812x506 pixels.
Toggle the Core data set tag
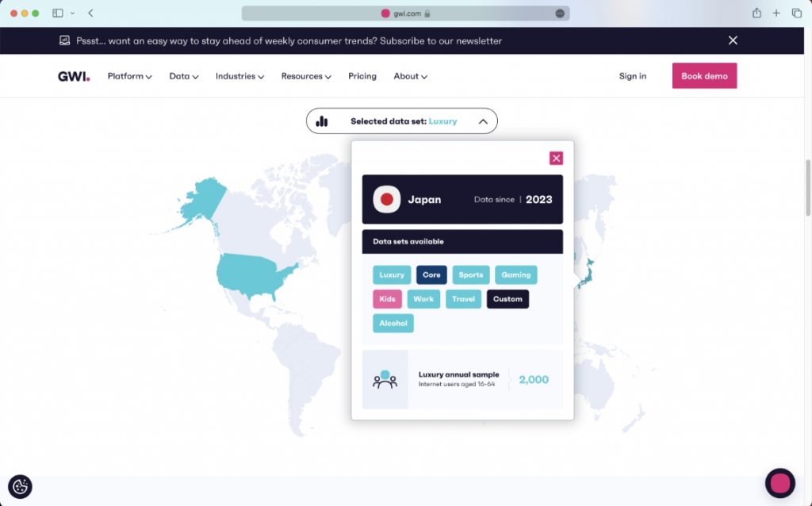pyautogui.click(x=431, y=274)
